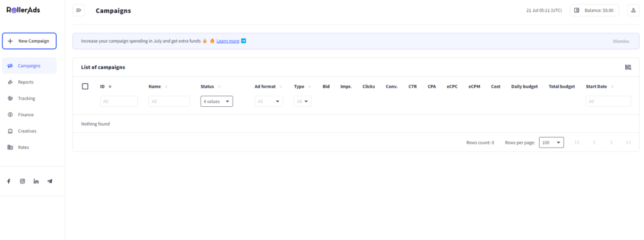Click the List of campaigns heading
The image size is (644, 240).
click(103, 67)
